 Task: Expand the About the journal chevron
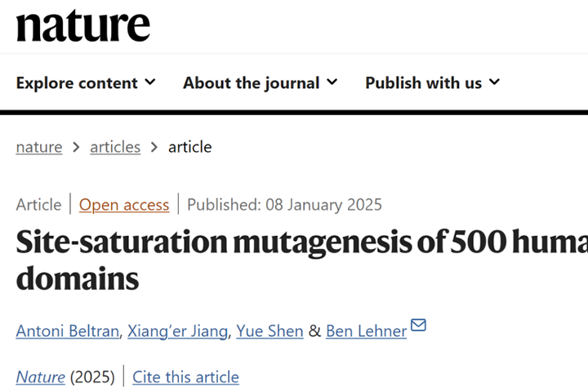(332, 82)
